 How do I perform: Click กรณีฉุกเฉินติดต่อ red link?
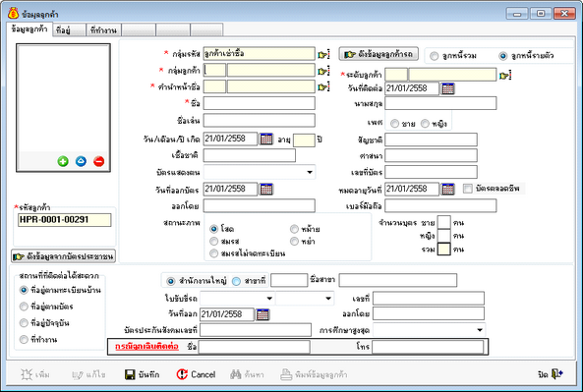coord(146,347)
